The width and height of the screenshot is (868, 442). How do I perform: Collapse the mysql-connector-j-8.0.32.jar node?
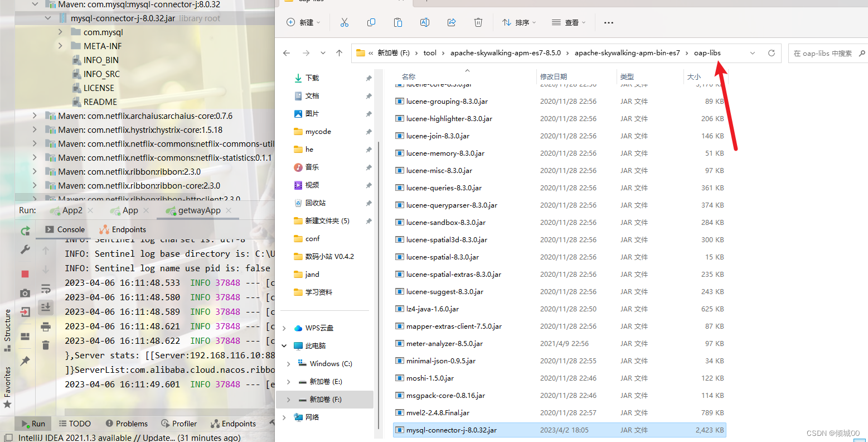48,18
